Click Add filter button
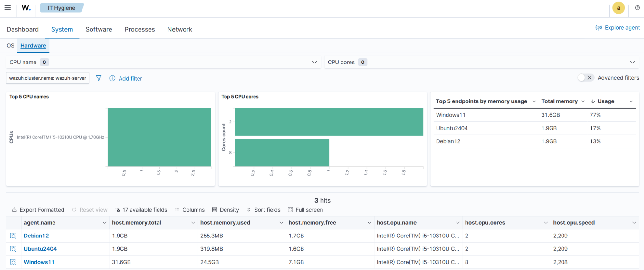This screenshot has width=644, height=270. click(126, 78)
